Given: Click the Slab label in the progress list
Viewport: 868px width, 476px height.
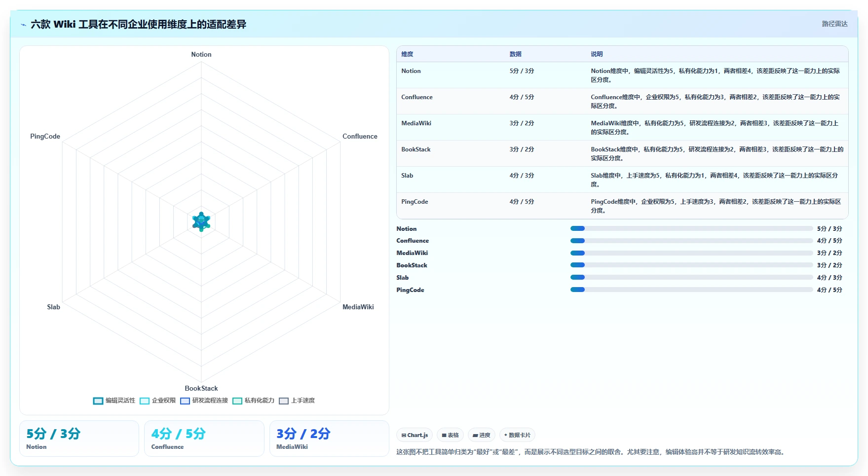Looking at the screenshot, I should (x=403, y=278).
